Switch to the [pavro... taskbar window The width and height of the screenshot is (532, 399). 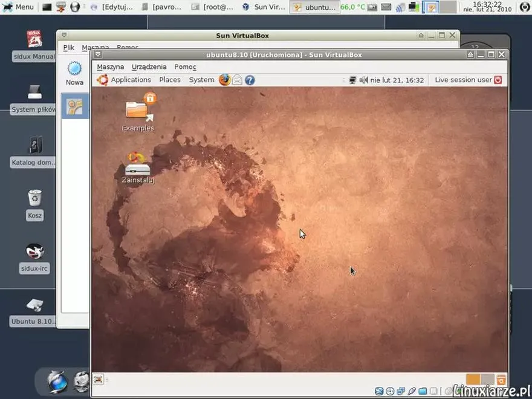(162, 7)
